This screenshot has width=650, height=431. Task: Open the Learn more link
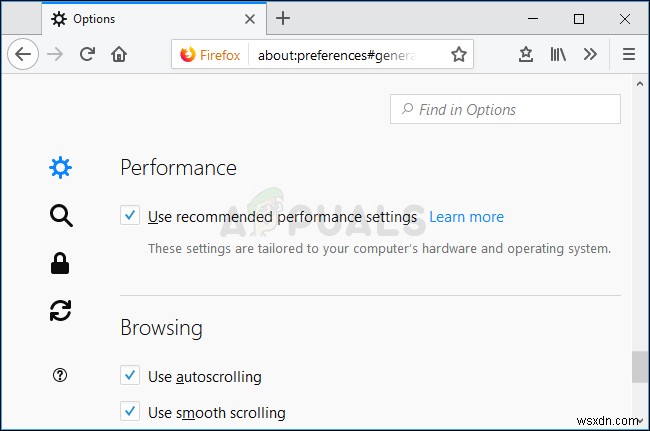coord(466,217)
